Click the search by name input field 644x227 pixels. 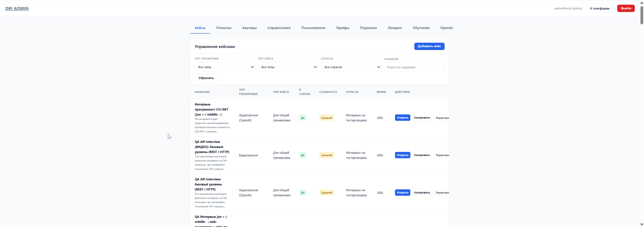coord(414,67)
